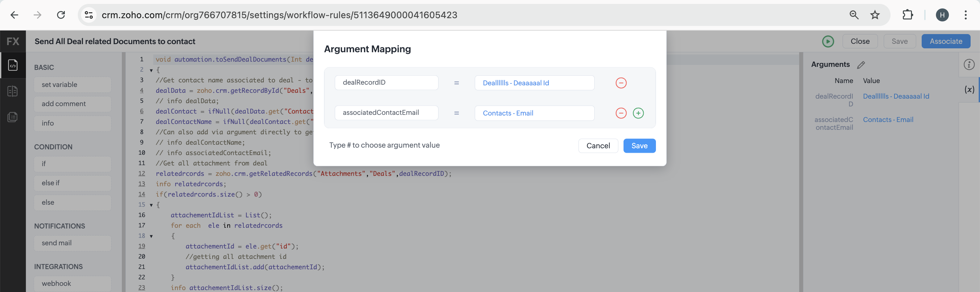Viewport: 980px width, 292px height.
Task: Click the 'set variable' basic block
Action: pos(72,84)
